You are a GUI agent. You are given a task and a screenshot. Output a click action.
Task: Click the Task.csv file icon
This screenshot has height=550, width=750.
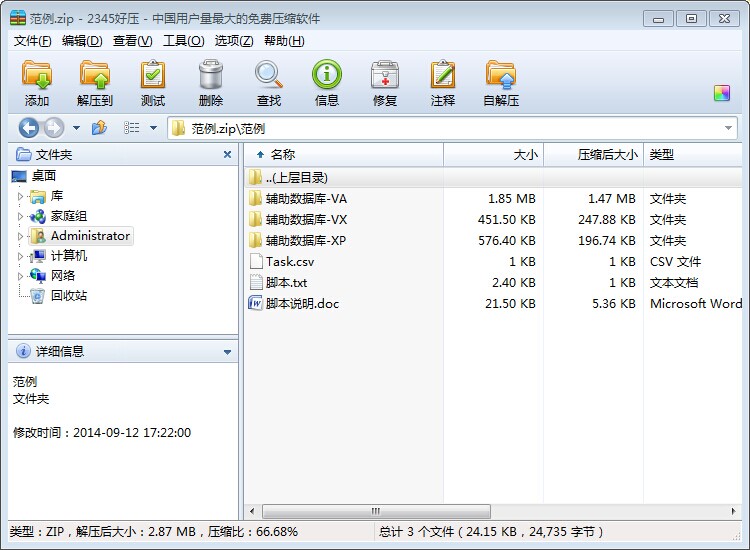pyautogui.click(x=256, y=261)
